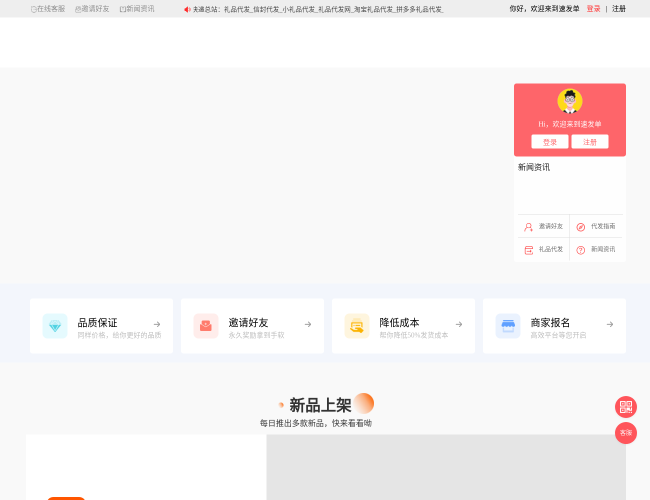Click the red envelope icon on 邀请好友 card

[x=206, y=326]
